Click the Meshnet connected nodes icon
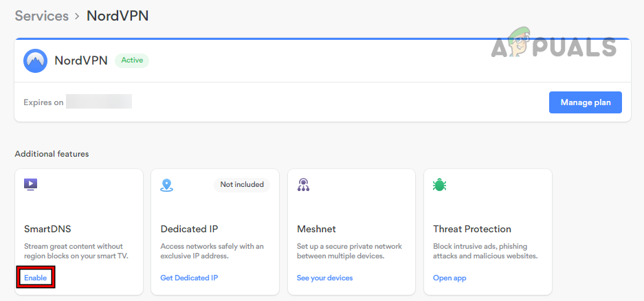Screen dimensions: 644x301 click(x=302, y=184)
